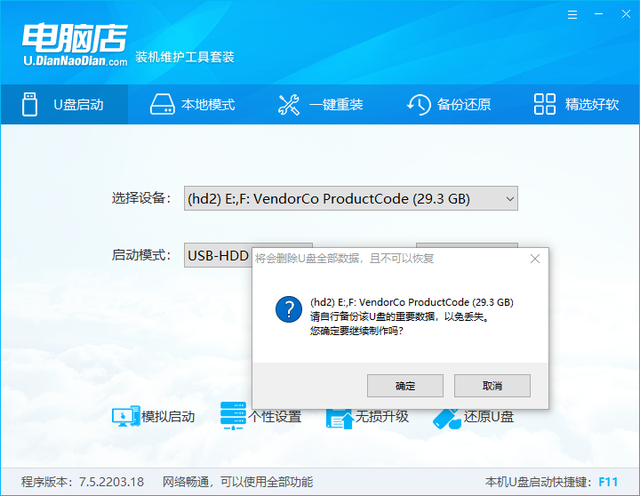Click the clock restore icon for 备份还原

tap(418, 105)
